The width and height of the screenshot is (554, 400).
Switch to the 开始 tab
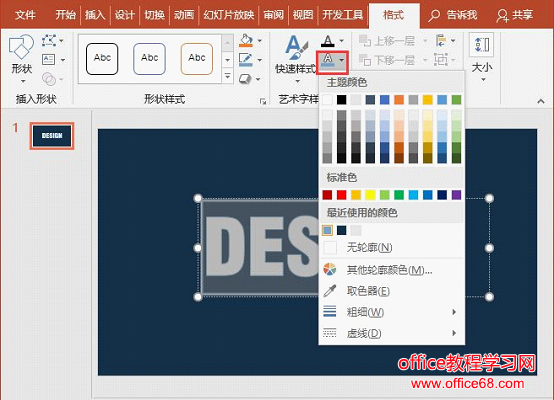65,15
